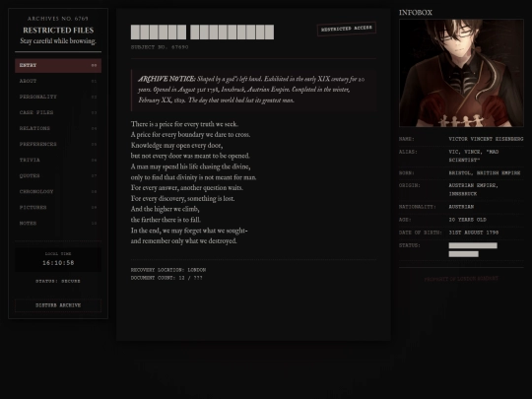Click line 'and remember only what we destroyed.'
Viewport: 532px width, 399px height.
coord(184,241)
